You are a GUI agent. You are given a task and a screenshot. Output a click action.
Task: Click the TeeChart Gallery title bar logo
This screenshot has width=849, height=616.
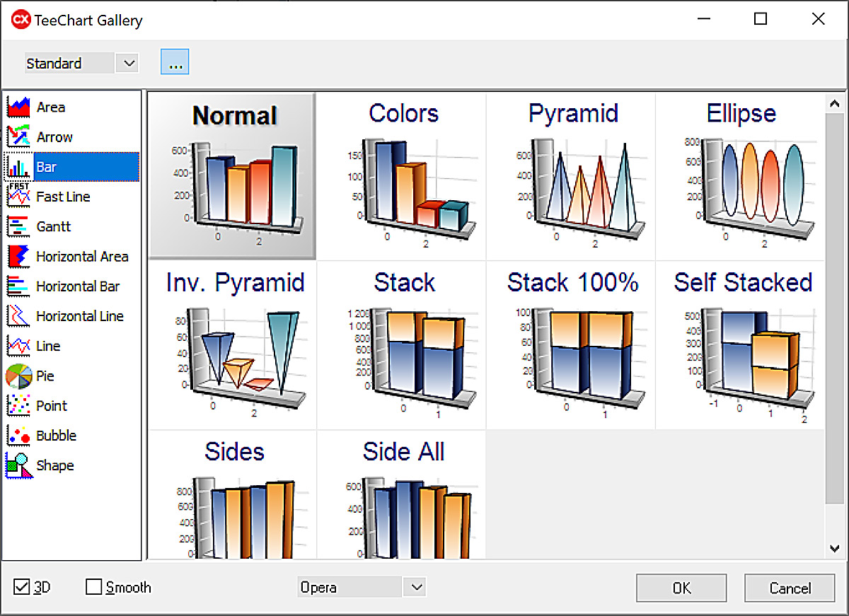(21, 20)
